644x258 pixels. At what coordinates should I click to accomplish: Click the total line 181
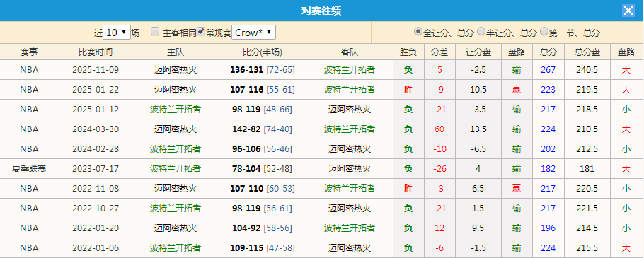click(587, 168)
